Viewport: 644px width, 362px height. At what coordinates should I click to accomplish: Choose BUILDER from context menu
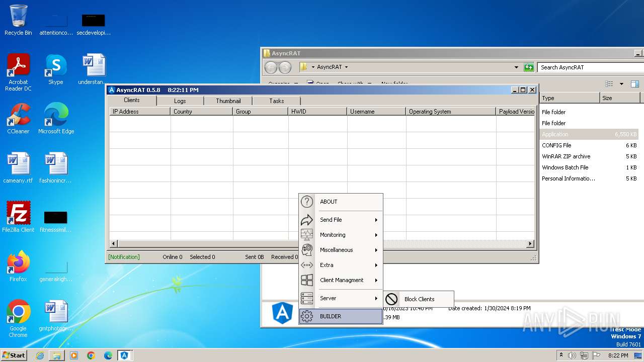(341, 316)
